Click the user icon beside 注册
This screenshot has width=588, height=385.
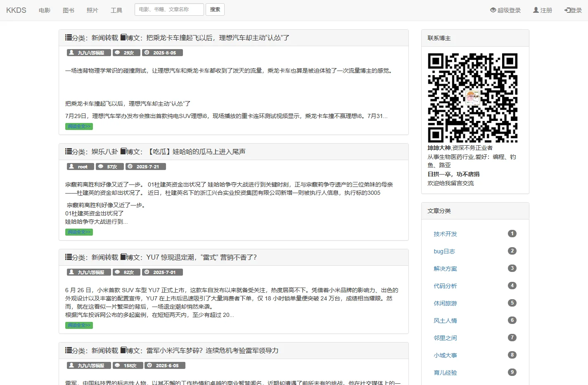click(x=536, y=10)
